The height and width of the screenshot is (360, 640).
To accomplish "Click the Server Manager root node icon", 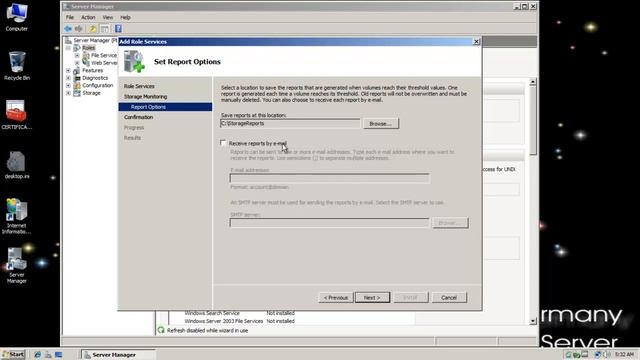I will click(x=69, y=40).
